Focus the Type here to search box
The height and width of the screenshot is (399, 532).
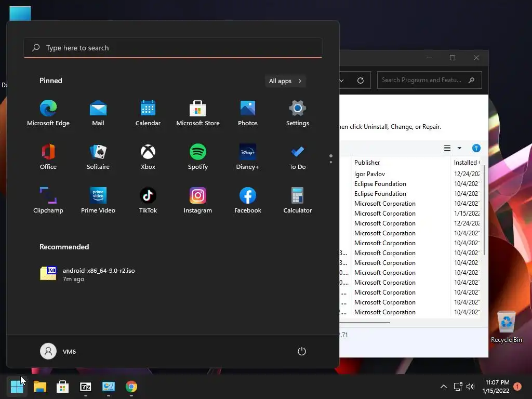point(172,48)
